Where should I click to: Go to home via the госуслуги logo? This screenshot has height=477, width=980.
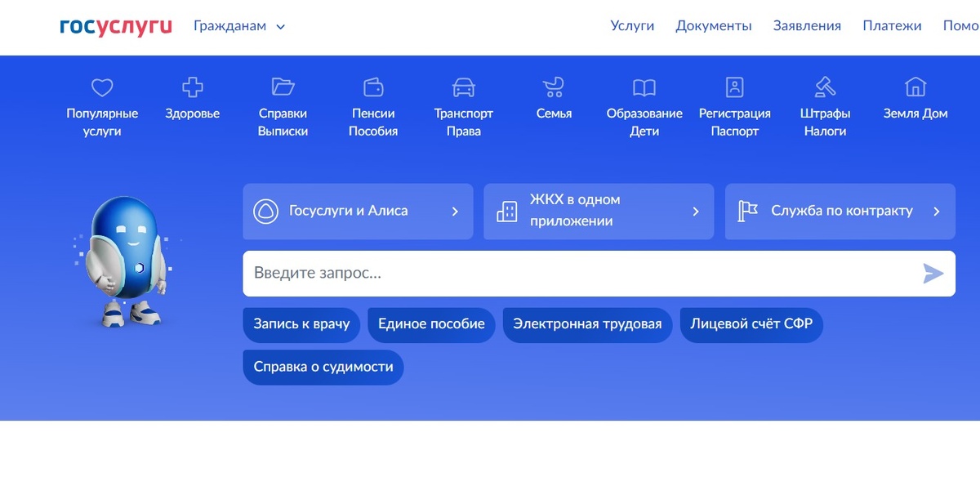pos(116,26)
